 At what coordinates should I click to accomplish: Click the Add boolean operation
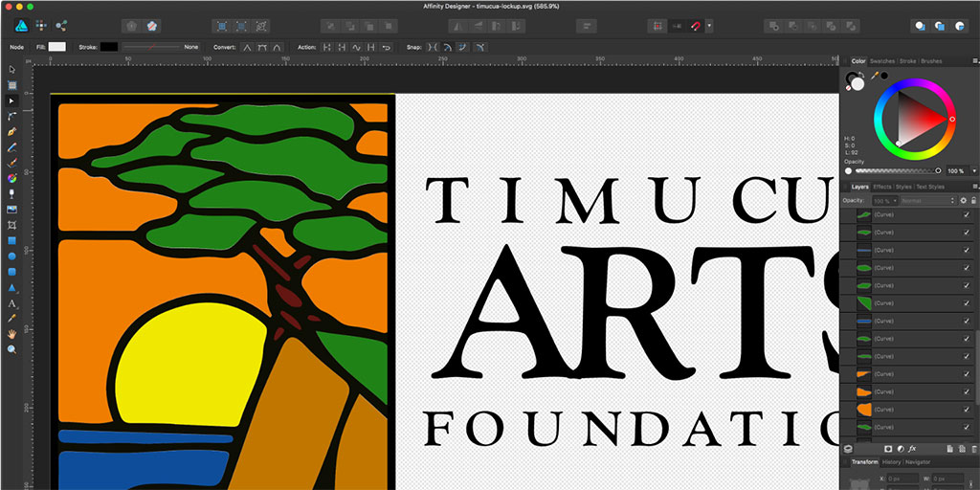(x=773, y=26)
